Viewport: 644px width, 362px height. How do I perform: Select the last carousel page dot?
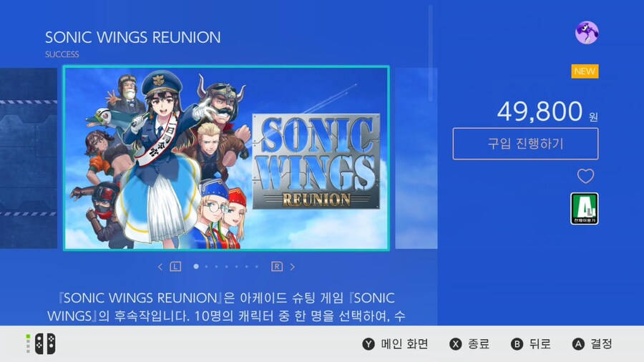pyautogui.click(x=257, y=267)
